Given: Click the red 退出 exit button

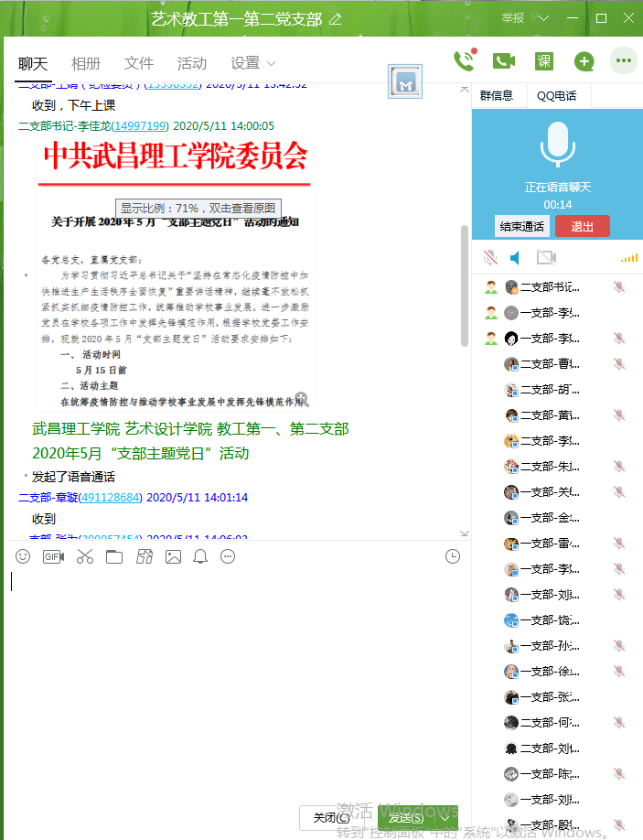Looking at the screenshot, I should (582, 226).
